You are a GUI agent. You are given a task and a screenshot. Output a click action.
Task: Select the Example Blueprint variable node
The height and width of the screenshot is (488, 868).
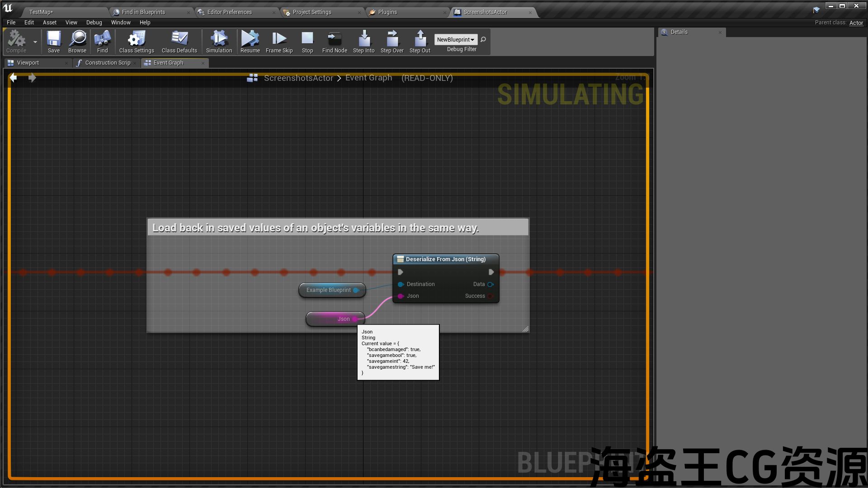coord(329,290)
